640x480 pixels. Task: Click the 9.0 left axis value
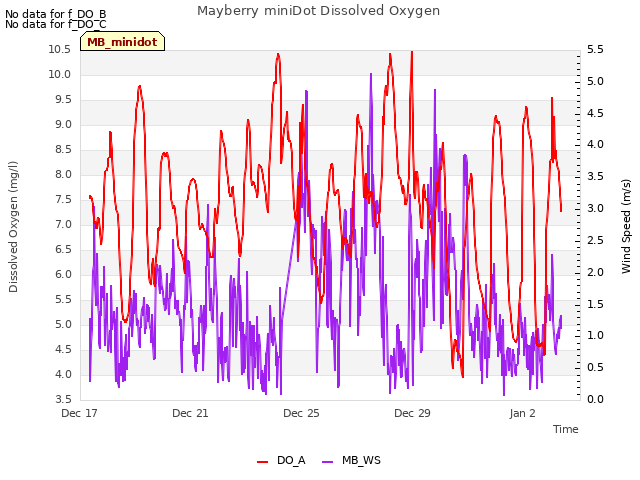click(x=63, y=124)
